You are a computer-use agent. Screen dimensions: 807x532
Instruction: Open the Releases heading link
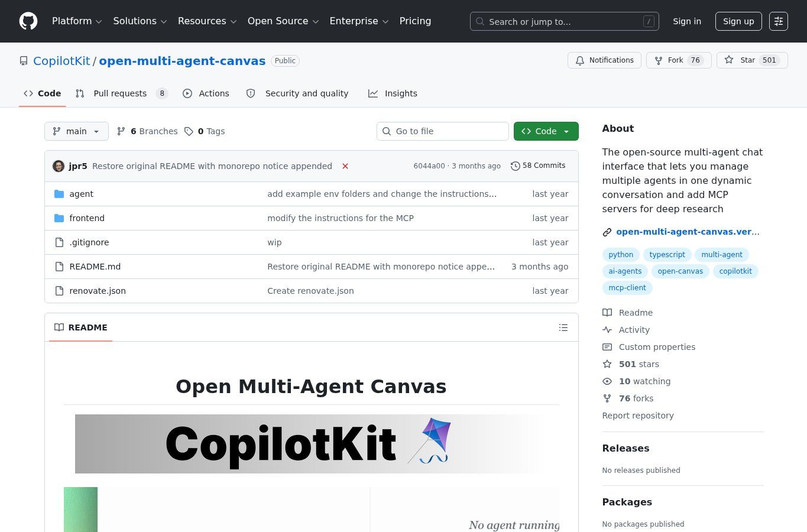625,448
